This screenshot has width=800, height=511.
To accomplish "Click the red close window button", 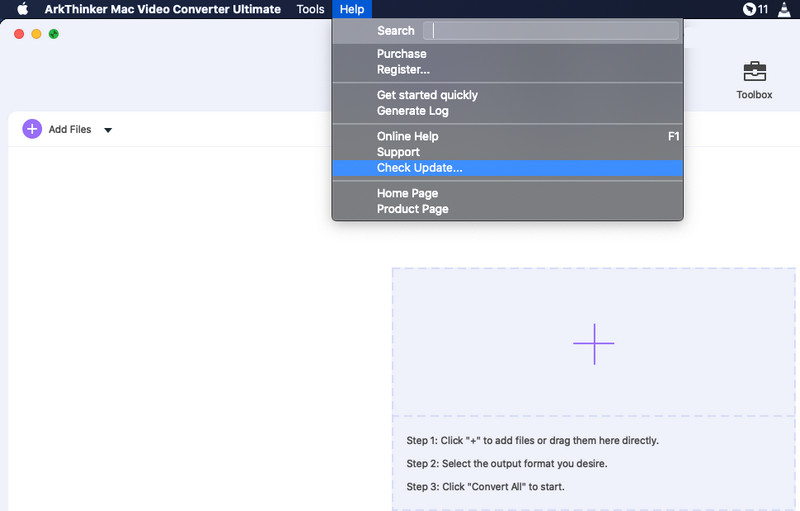I will point(19,34).
